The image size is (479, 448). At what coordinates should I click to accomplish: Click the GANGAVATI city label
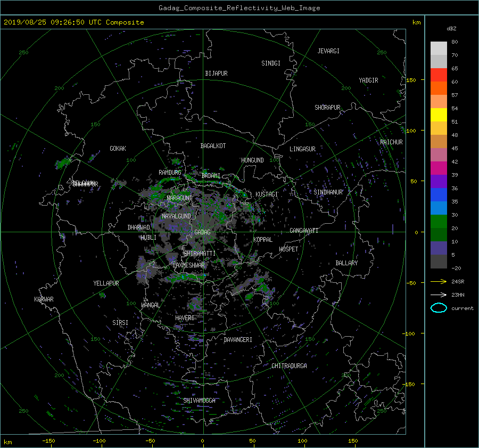click(304, 231)
